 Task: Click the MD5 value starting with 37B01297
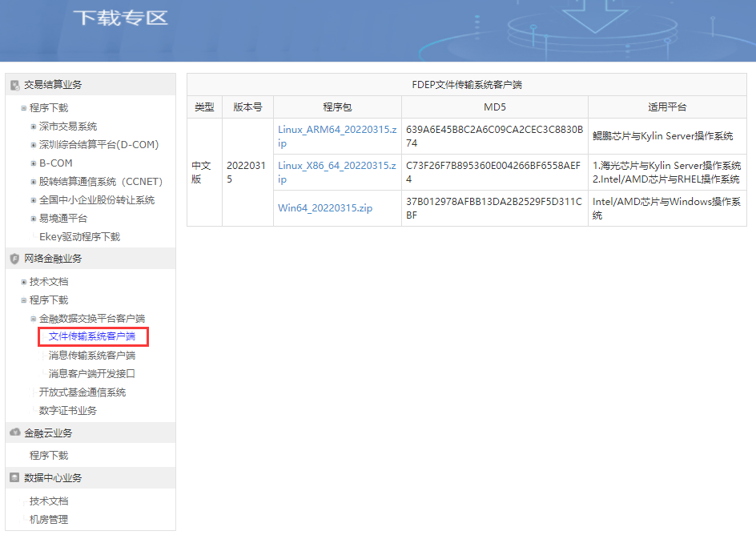[493, 208]
